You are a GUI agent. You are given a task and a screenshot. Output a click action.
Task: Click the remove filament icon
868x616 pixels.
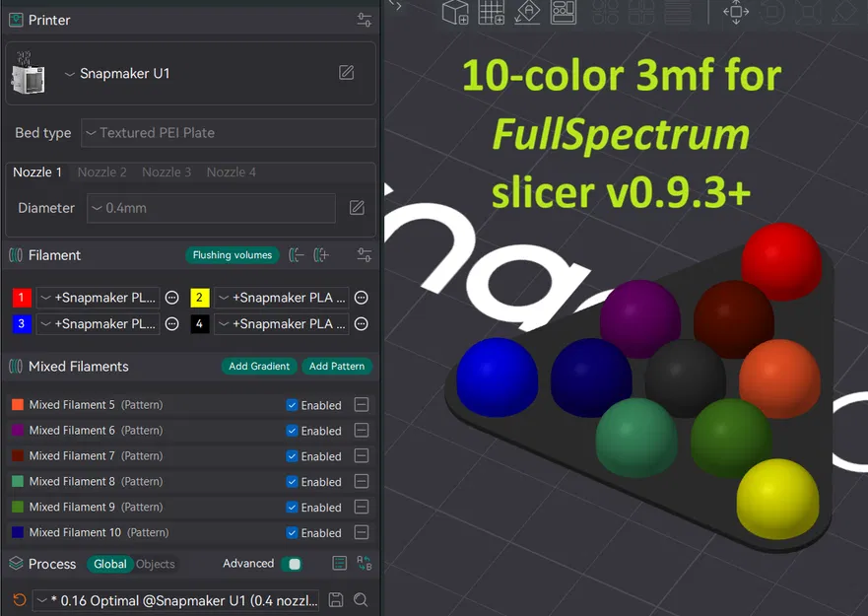pyautogui.click(x=297, y=254)
